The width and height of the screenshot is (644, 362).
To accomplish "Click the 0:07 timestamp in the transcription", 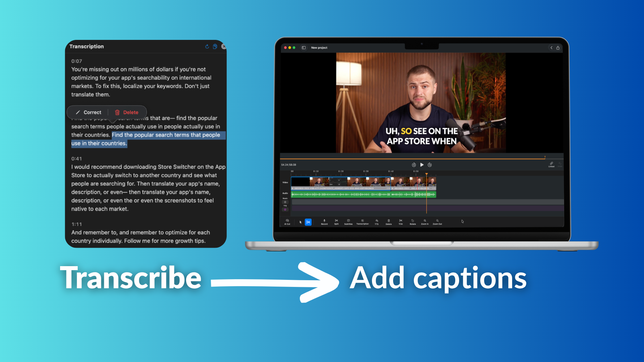I will (x=76, y=61).
